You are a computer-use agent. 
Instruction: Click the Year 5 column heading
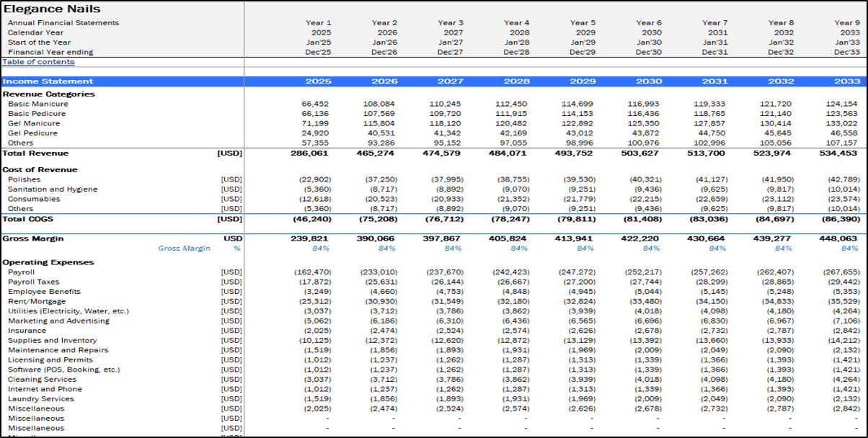(583, 23)
